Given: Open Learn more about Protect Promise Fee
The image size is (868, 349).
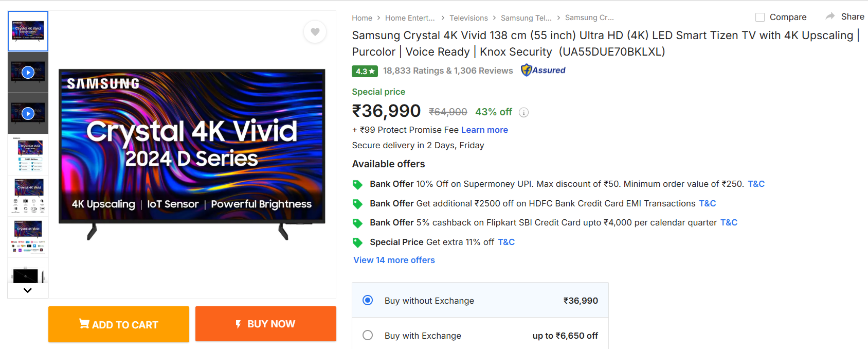Looking at the screenshot, I should pyautogui.click(x=484, y=130).
